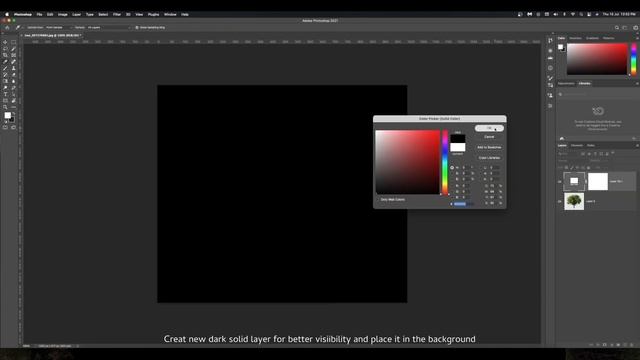Select the Hand tool
Viewport: 640px width, 360px height.
[x=13, y=101]
